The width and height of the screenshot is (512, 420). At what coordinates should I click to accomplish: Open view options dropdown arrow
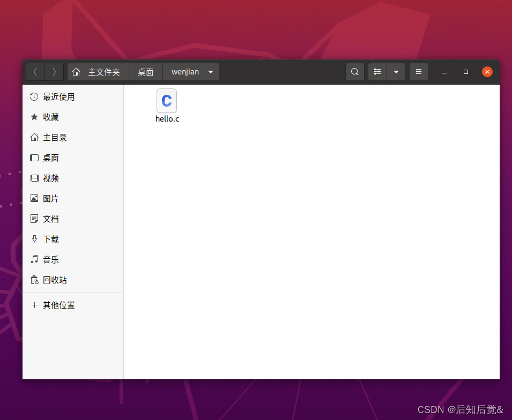396,71
